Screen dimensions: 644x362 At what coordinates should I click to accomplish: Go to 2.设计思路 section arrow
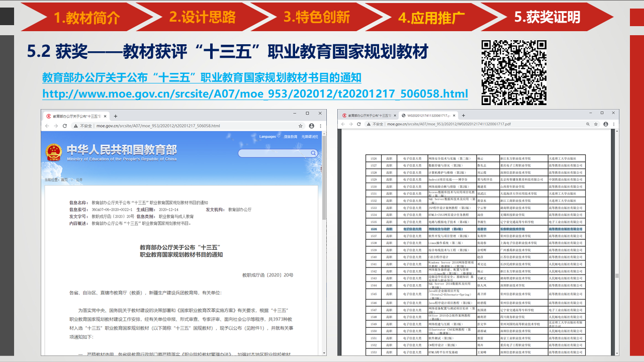[202, 17]
